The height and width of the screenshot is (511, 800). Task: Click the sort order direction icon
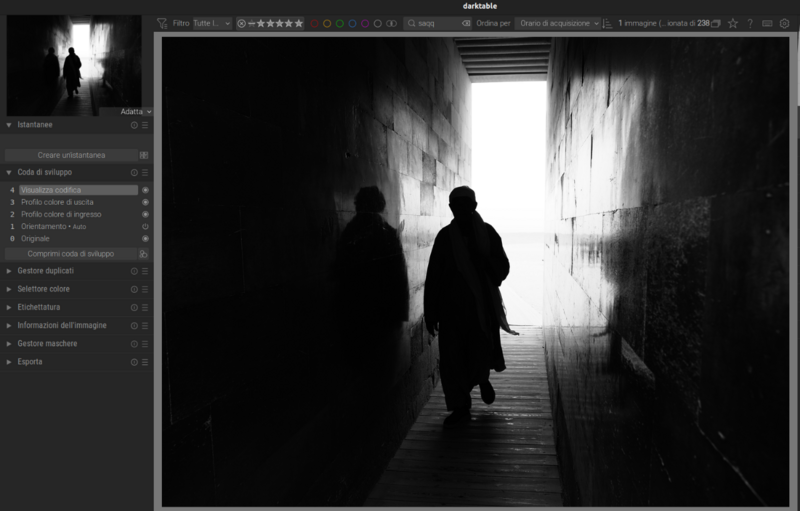pyautogui.click(x=608, y=23)
